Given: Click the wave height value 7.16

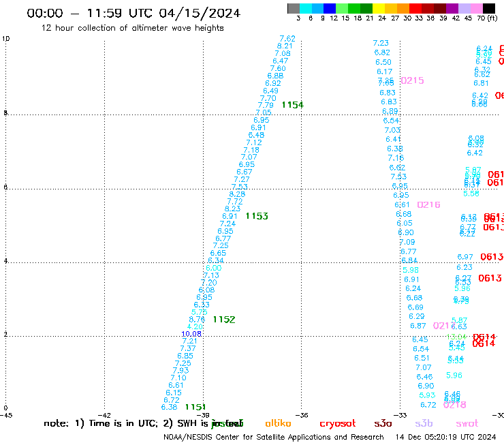Looking at the screenshot, I should click(396, 158).
